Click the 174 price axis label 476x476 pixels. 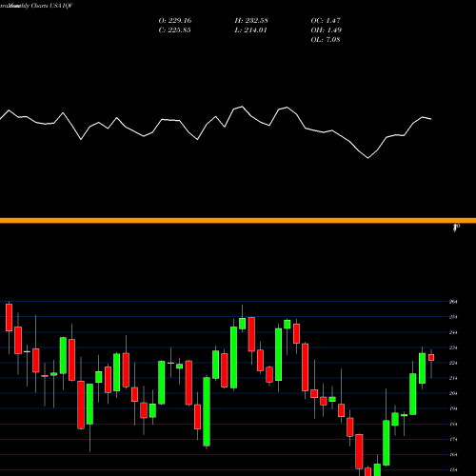pyautogui.click(x=453, y=439)
